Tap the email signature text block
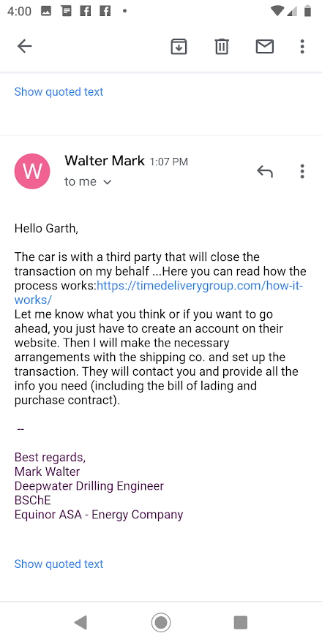322x644 pixels. 99,486
